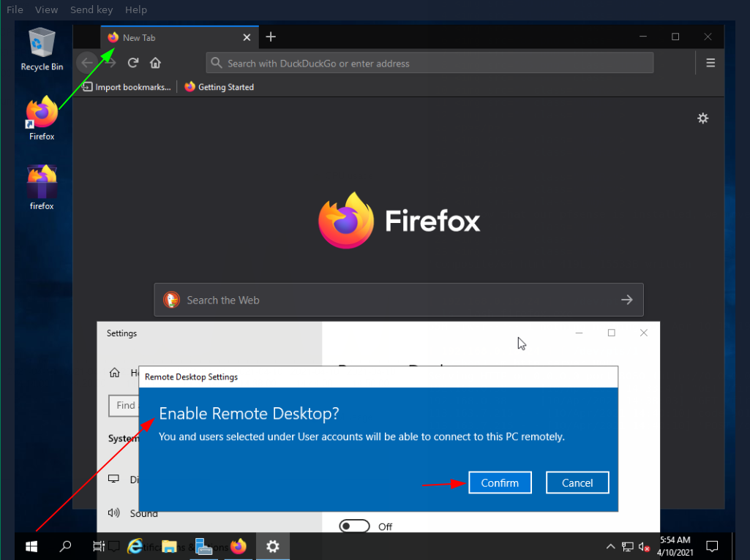Open the taskbar clock and date
The image size is (750, 560).
point(675,546)
